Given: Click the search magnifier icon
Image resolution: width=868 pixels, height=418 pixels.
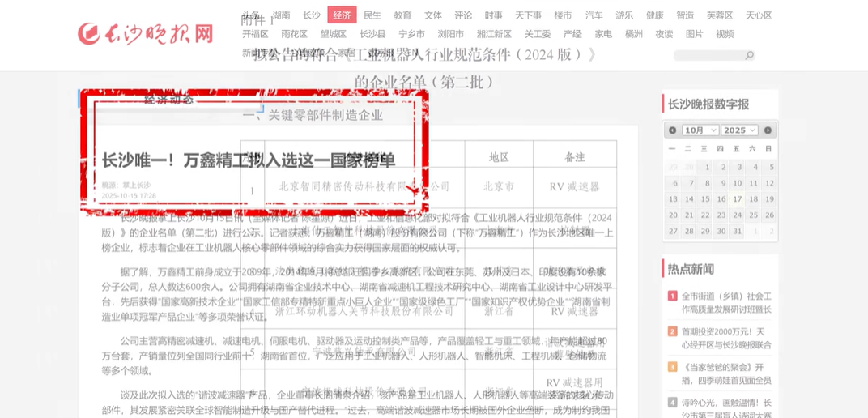Looking at the screenshot, I should (x=749, y=55).
